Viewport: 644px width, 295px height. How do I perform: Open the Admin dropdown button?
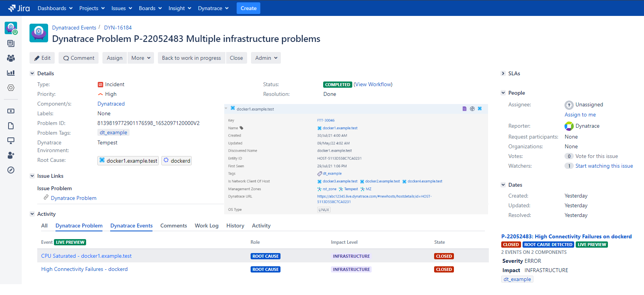[x=266, y=58]
